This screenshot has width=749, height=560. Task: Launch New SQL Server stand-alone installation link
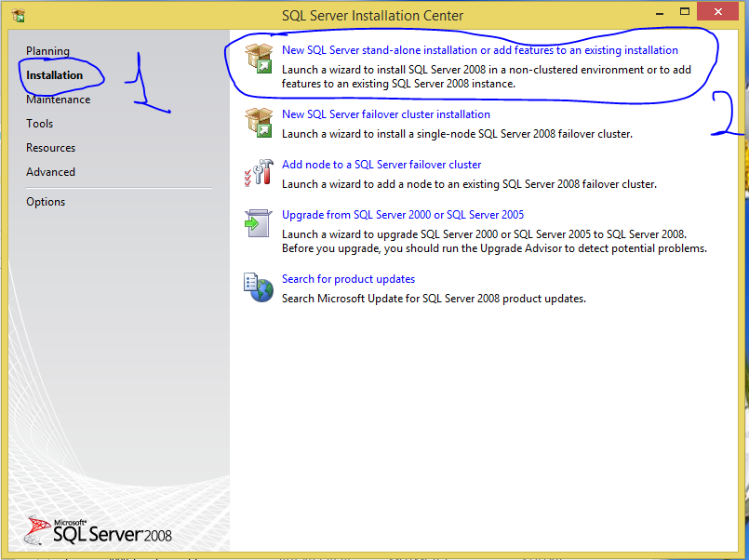click(479, 50)
